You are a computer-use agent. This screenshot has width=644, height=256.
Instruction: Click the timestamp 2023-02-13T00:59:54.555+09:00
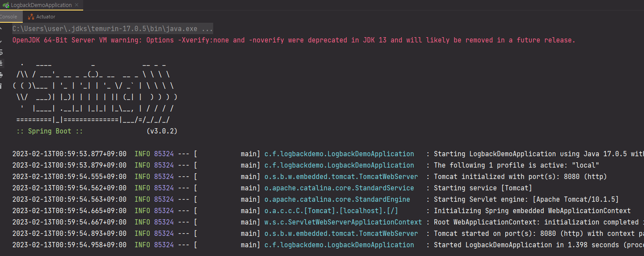point(69,177)
